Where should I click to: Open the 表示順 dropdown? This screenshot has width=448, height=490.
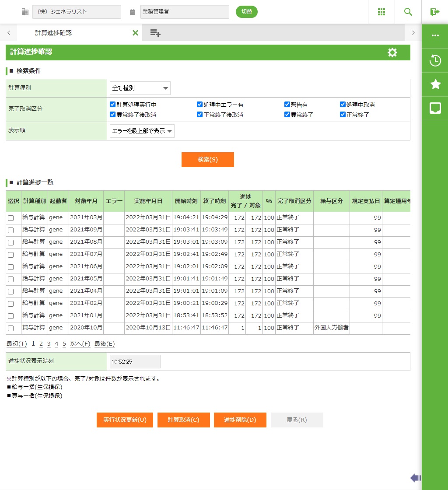point(142,131)
